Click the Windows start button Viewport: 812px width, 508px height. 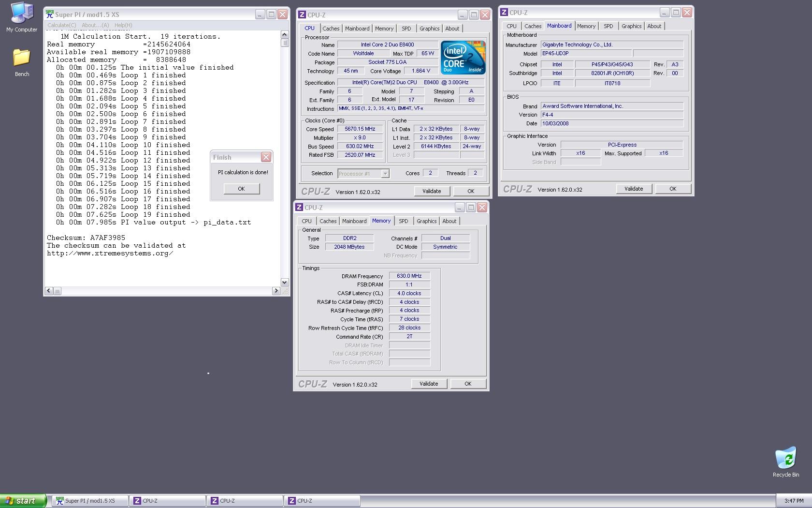tap(23, 501)
